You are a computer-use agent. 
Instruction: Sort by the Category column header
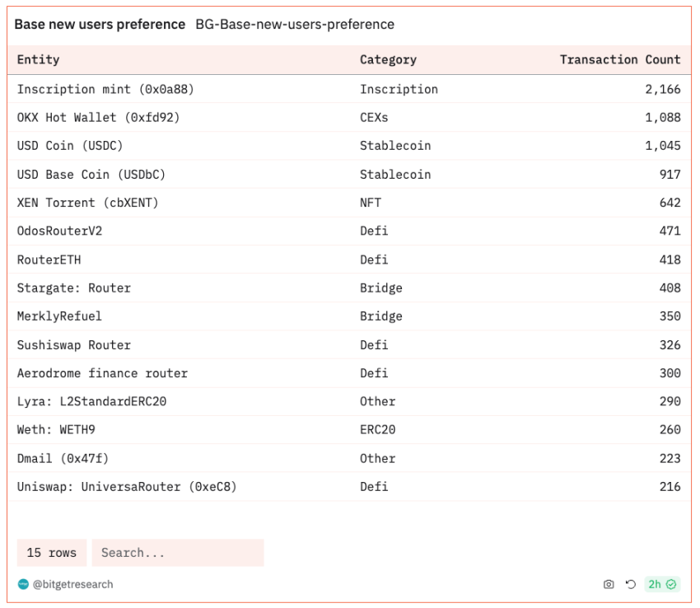click(388, 59)
